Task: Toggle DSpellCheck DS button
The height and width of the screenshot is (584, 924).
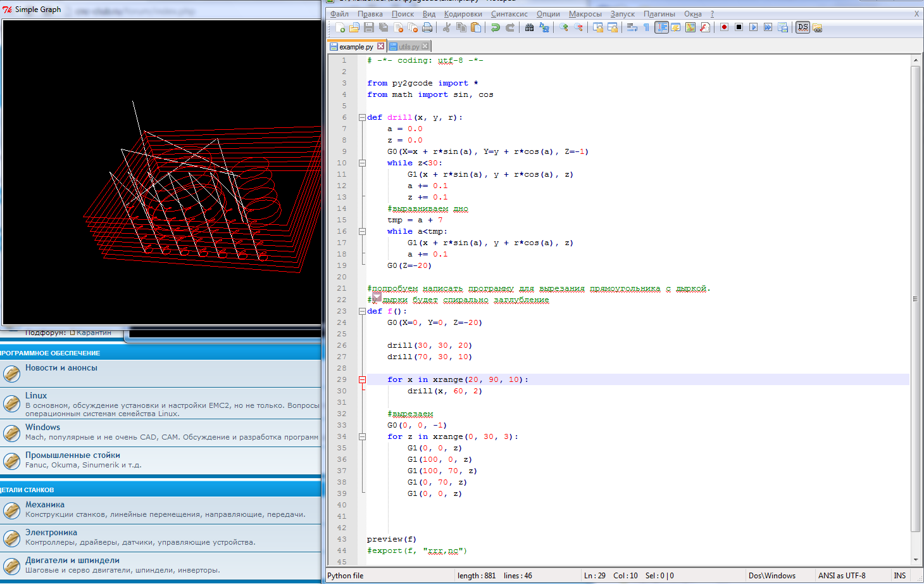Action: click(x=802, y=27)
